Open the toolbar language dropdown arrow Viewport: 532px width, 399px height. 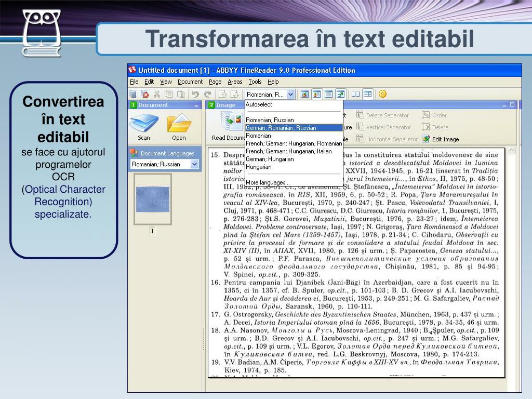[x=290, y=95]
